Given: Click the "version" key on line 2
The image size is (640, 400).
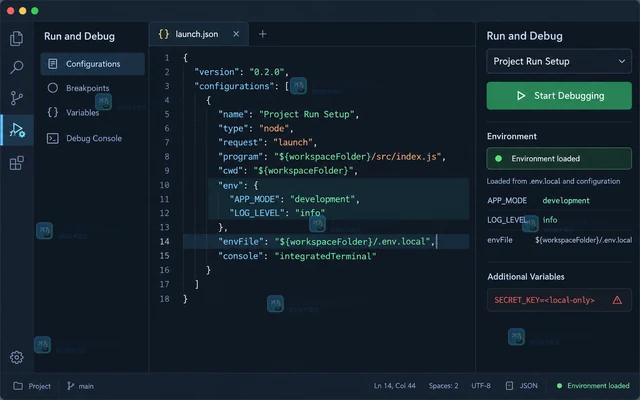Looking at the screenshot, I should [217, 72].
